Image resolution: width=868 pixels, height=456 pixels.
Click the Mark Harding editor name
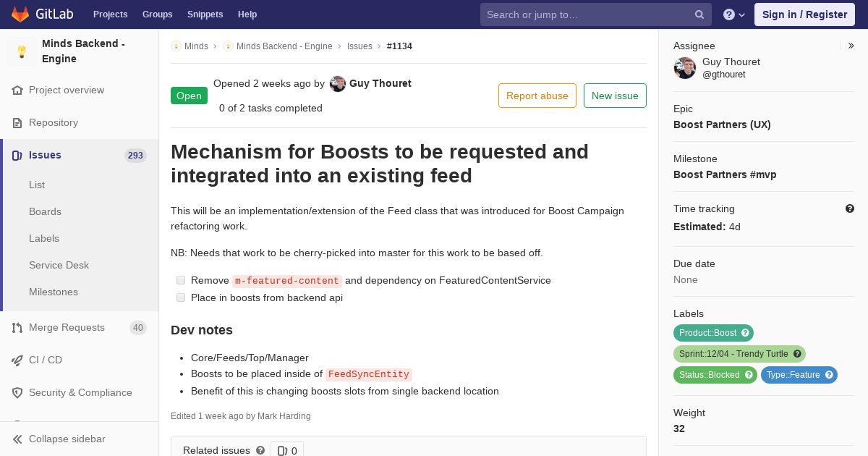(284, 416)
